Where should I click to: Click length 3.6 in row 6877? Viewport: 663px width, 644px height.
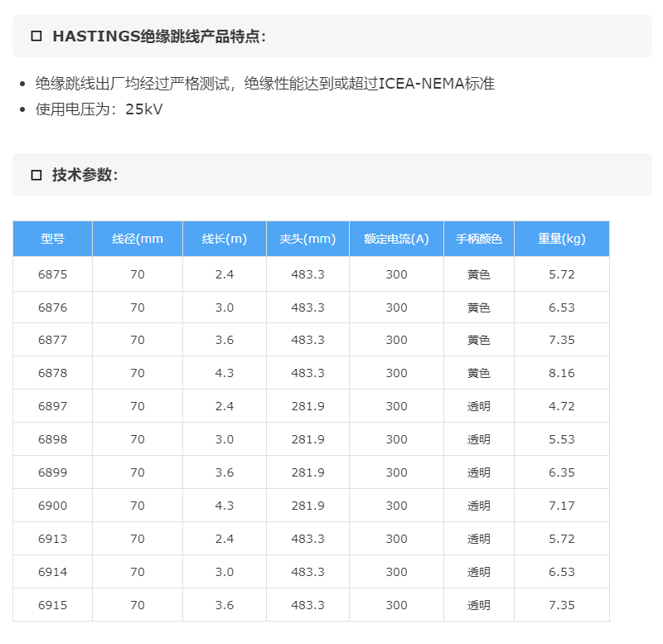pos(224,340)
